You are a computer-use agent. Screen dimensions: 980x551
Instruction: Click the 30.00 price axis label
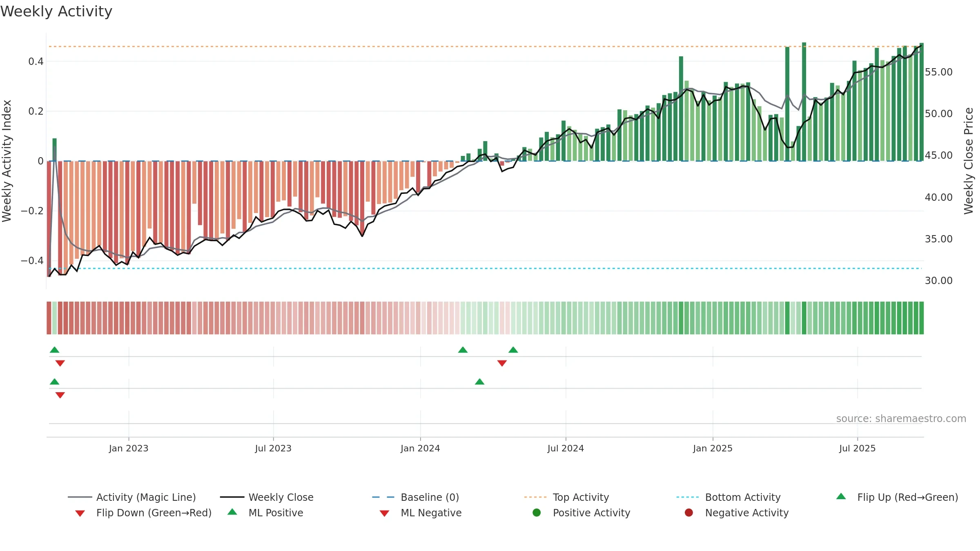(x=938, y=281)
